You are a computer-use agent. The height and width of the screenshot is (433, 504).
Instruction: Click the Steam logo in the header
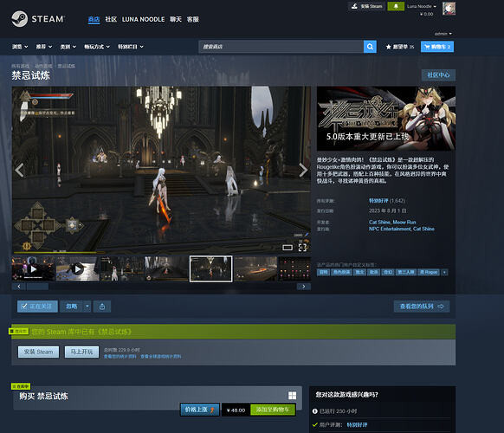pos(38,19)
